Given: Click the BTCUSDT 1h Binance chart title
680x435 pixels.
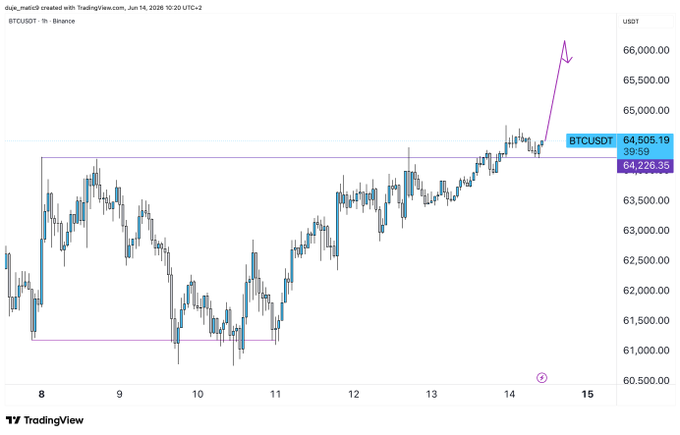Looking at the screenshot, I should coord(42,21).
